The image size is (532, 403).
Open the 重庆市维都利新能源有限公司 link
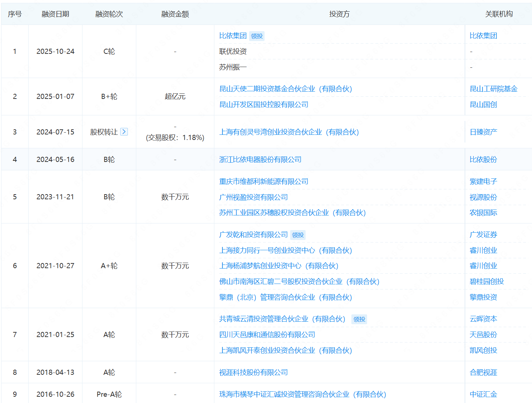click(263, 182)
